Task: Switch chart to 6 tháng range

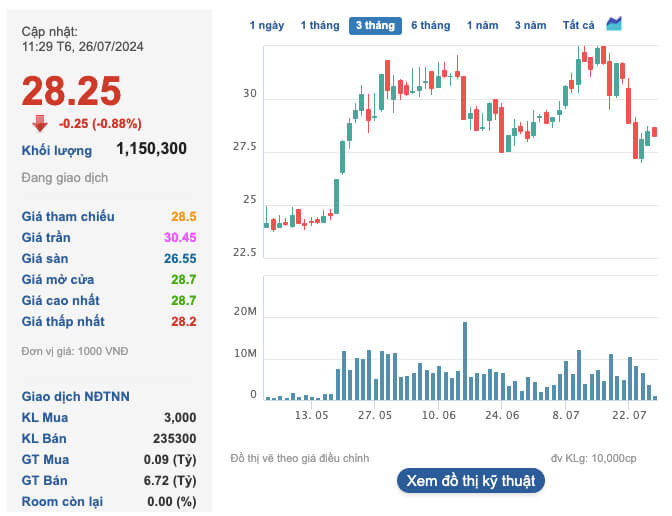Action: pyautogui.click(x=430, y=25)
